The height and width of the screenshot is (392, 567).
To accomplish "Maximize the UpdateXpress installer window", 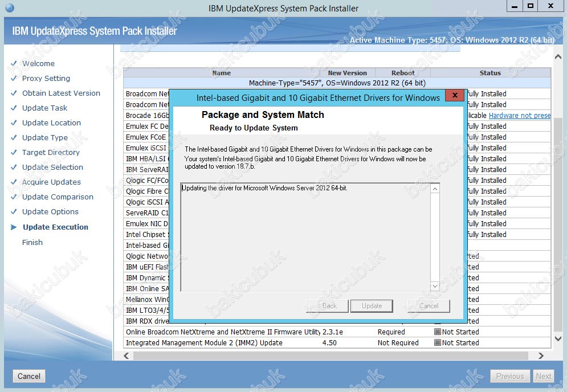I will click(x=531, y=6).
